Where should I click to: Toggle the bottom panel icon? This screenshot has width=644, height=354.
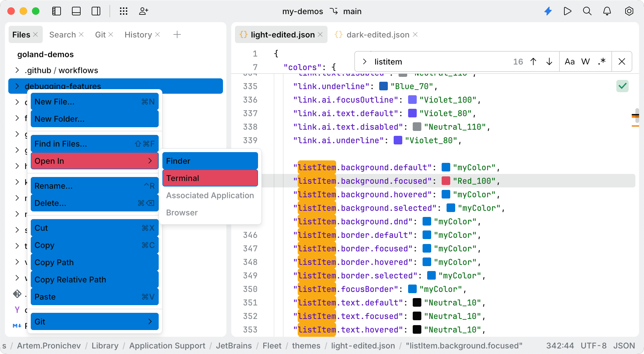(x=76, y=11)
